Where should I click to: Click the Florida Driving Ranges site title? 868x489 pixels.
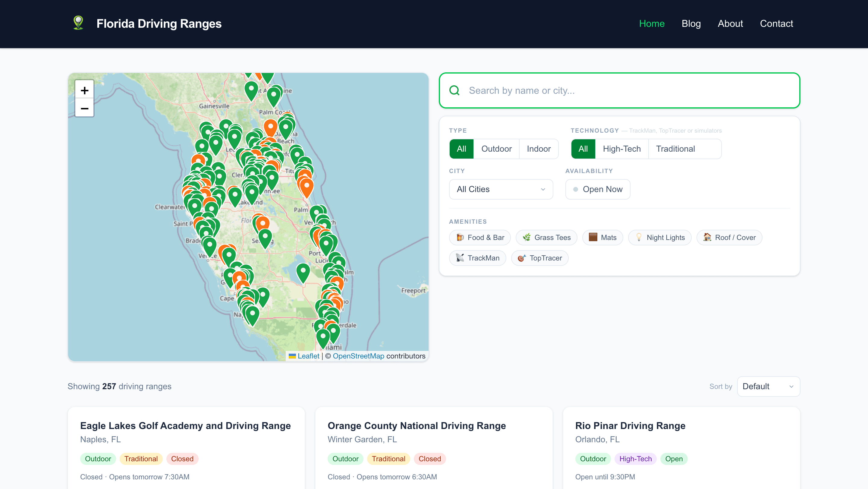click(159, 24)
